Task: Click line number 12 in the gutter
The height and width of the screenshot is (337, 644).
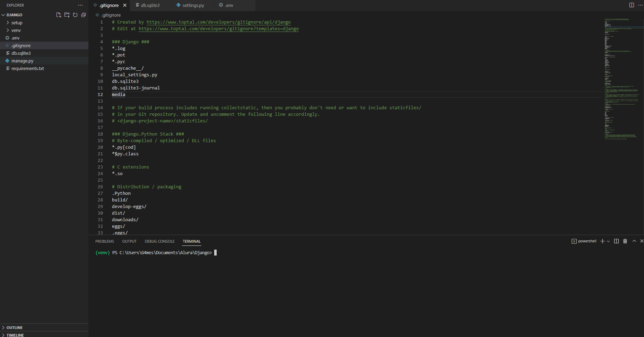Action: (100, 94)
